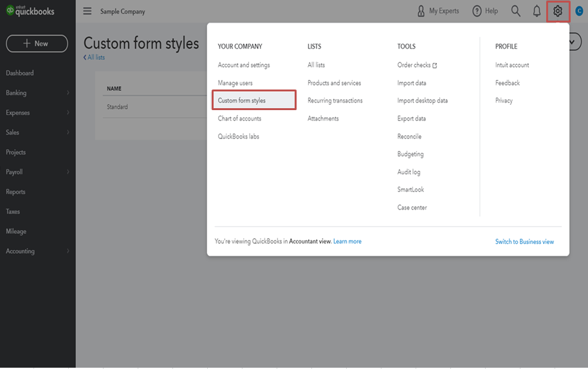Open Expenses in the sidebar
This screenshot has width=588, height=369.
(17, 113)
